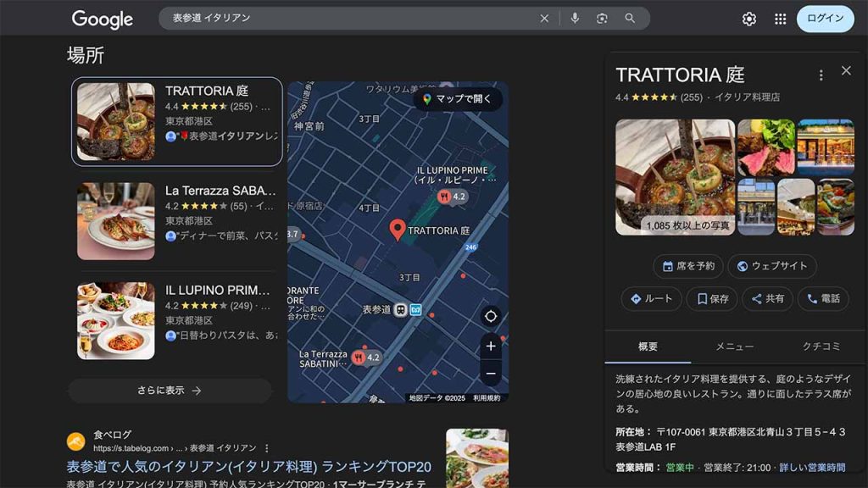The image size is (868, 488).
Task: Click 詳しい営業時間 link
Action: [x=812, y=468]
